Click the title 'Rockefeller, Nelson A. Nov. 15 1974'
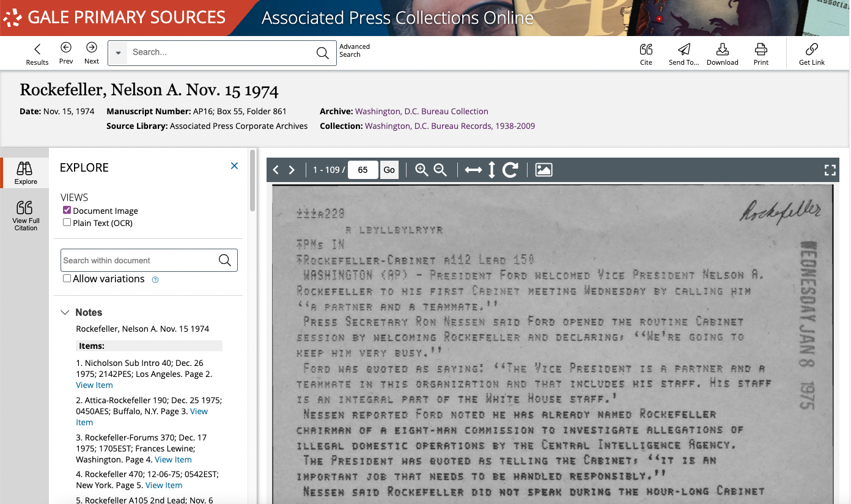 [x=149, y=90]
